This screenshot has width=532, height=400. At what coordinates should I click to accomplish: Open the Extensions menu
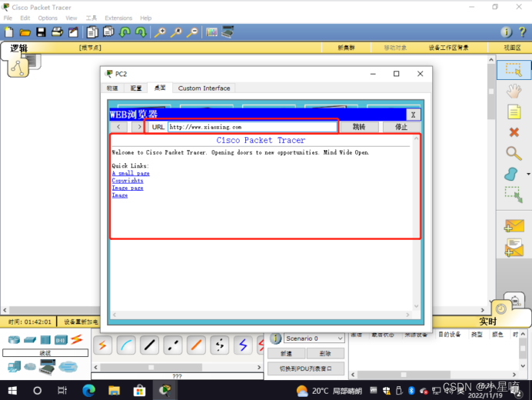(118, 18)
